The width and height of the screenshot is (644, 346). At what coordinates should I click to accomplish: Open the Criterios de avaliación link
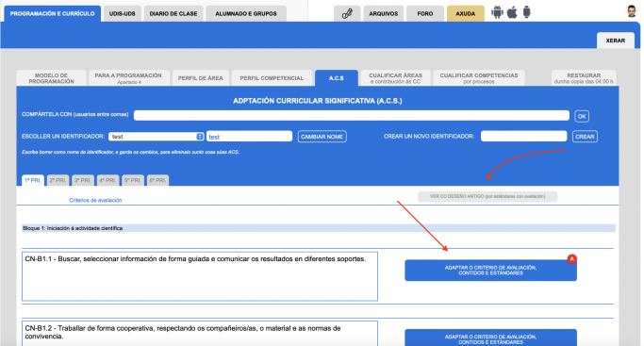tap(95, 200)
